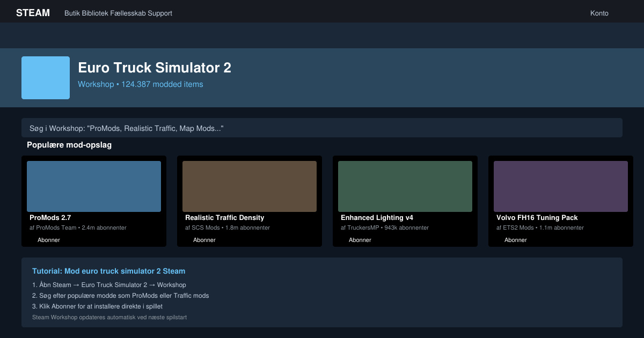644x338 pixels.
Task: Focus the Søg i Workshop search field
Action: pyautogui.click(x=322, y=128)
